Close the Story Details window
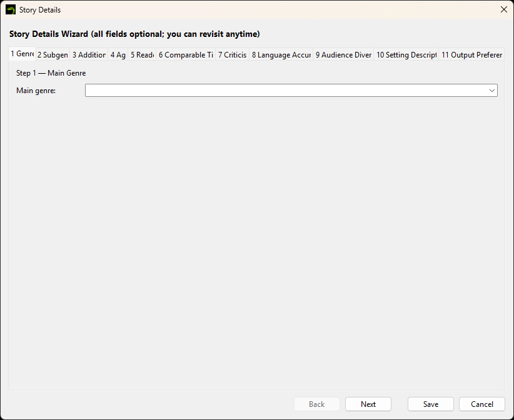The image size is (514, 420). [504, 9]
